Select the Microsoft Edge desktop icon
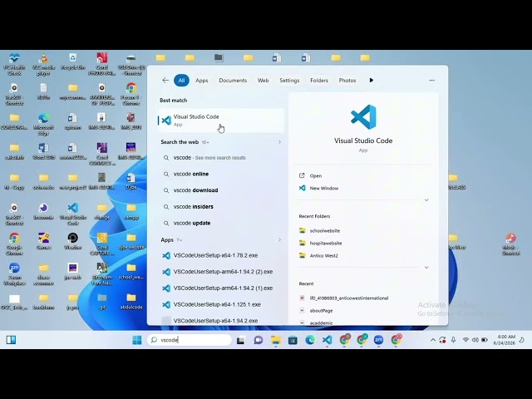The height and width of the screenshot is (399, 532). 43,124
